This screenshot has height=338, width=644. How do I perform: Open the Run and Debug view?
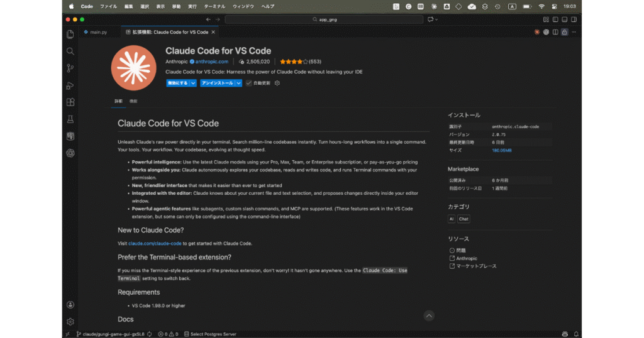coord(70,85)
